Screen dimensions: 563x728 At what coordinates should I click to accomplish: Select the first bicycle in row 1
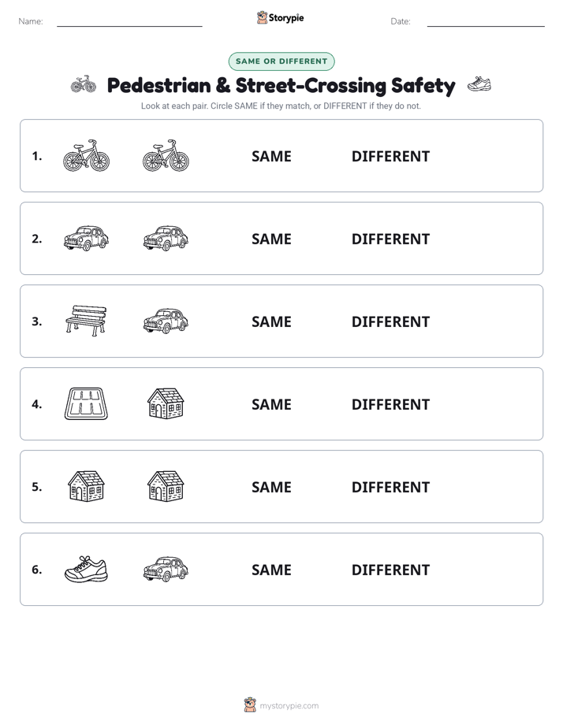point(86,155)
